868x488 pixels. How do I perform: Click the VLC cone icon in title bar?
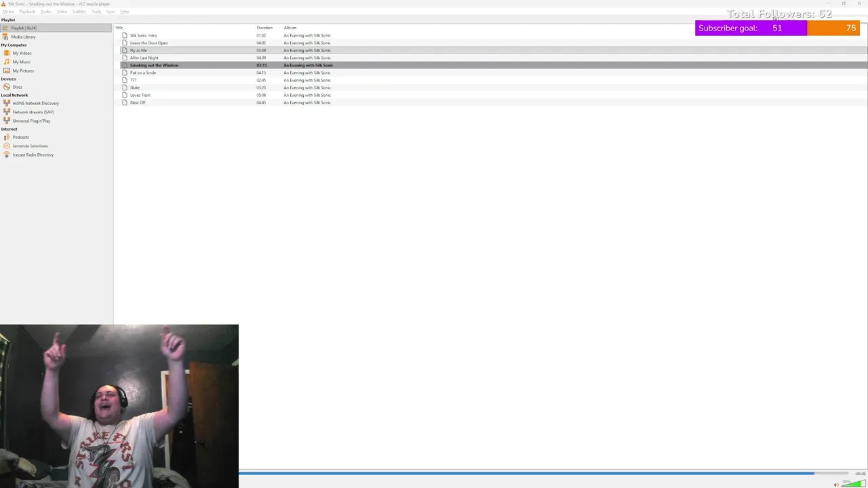pos(3,4)
